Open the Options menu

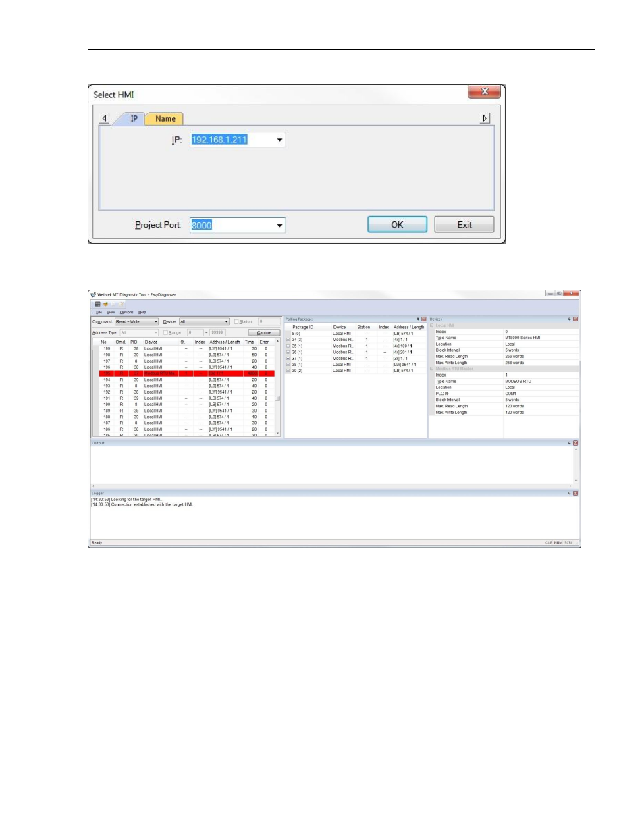click(127, 312)
